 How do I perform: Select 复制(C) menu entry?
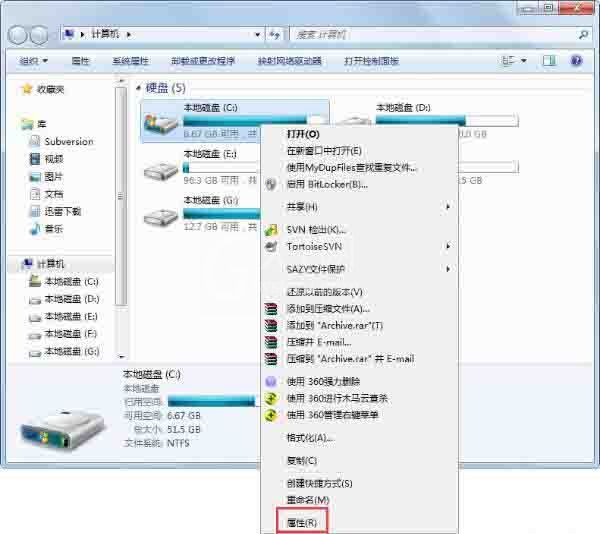pos(302,461)
